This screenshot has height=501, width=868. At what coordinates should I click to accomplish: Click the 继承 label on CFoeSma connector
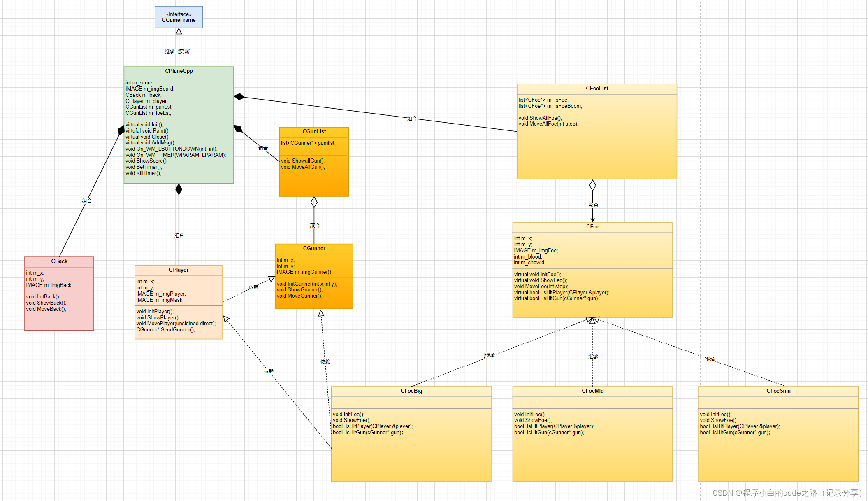coord(710,359)
